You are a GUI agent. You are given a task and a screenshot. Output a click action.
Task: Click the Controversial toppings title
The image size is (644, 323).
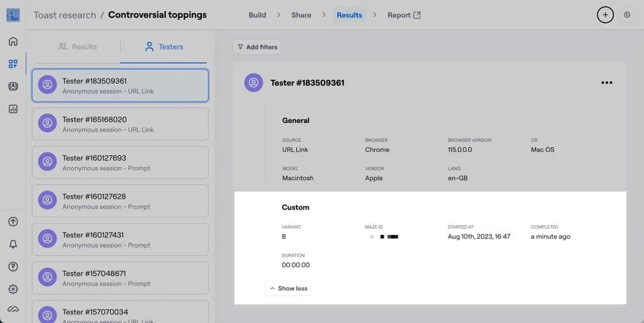tap(157, 15)
